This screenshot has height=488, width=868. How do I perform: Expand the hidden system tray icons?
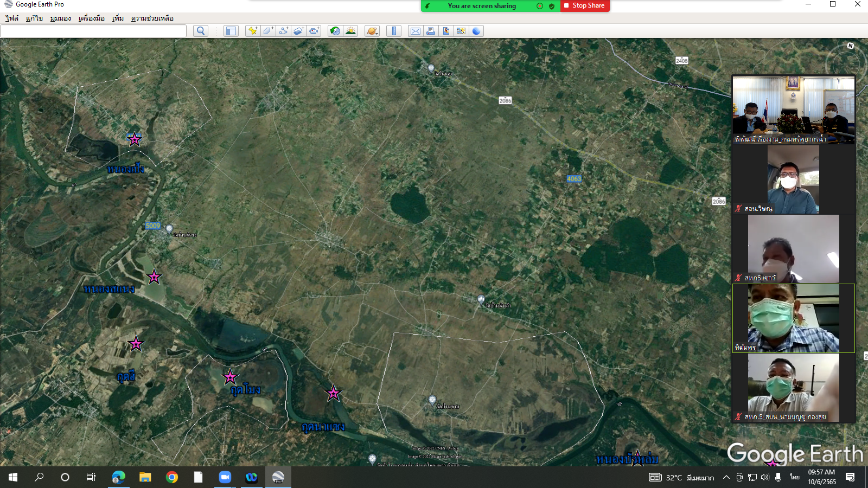[x=726, y=477]
